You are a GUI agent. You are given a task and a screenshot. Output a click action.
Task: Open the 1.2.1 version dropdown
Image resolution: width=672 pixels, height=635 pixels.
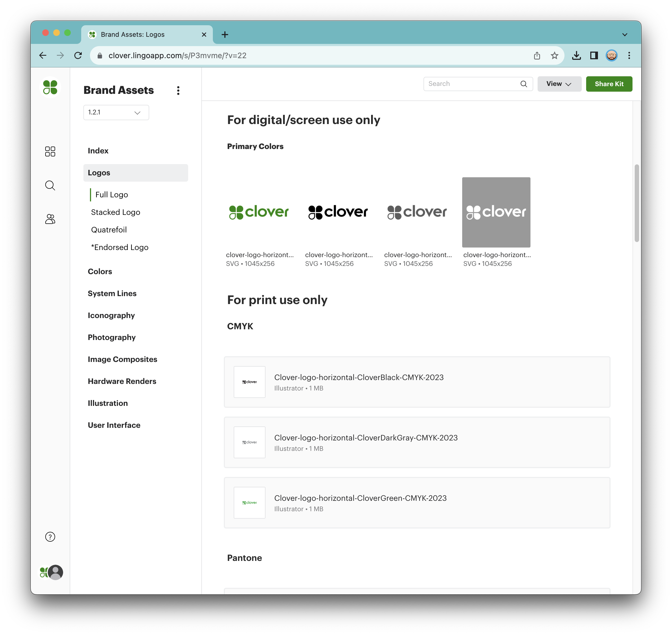[x=116, y=113]
